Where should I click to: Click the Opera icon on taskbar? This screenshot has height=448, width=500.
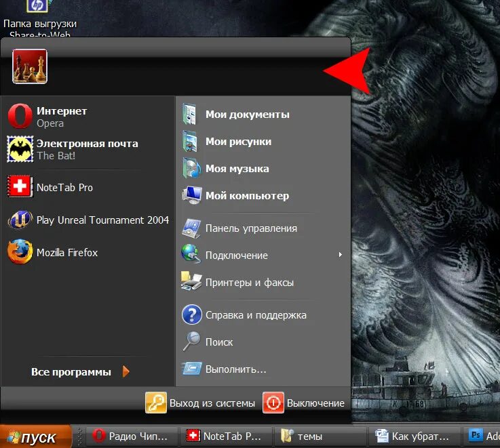tap(98, 436)
